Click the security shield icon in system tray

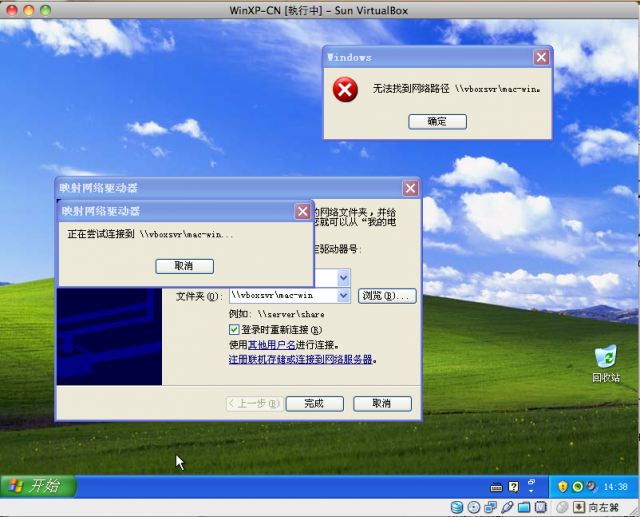pyautogui.click(x=563, y=486)
